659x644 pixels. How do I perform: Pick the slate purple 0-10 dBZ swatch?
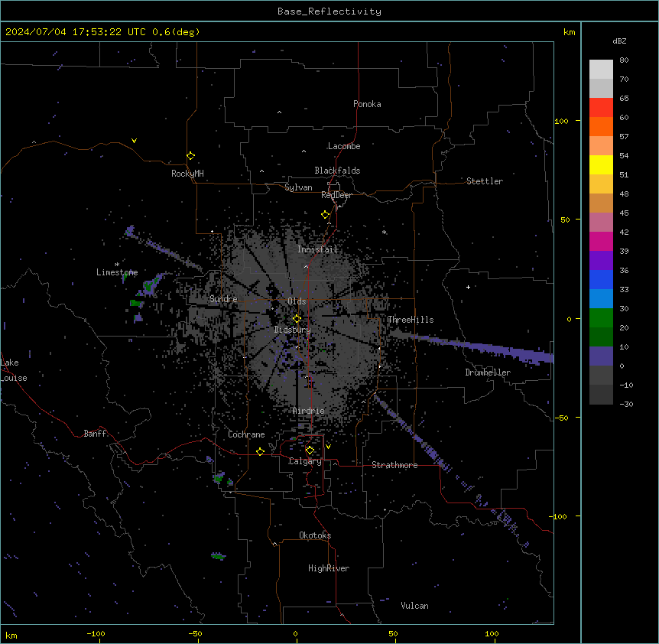pos(601,356)
